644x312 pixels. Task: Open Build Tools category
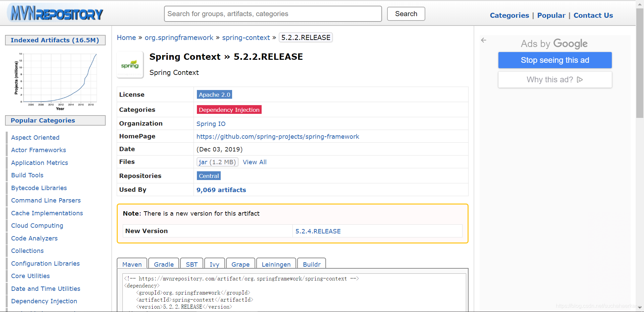click(27, 175)
